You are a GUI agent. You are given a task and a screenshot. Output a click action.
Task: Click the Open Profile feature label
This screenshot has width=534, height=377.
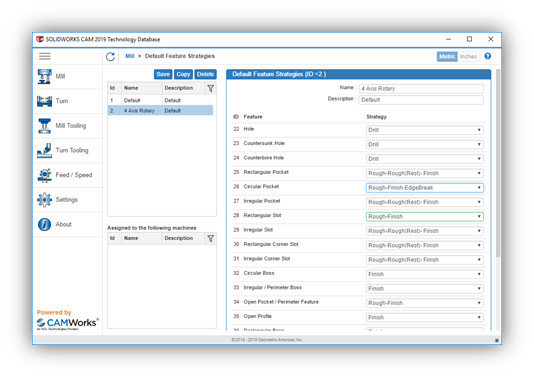tap(257, 316)
